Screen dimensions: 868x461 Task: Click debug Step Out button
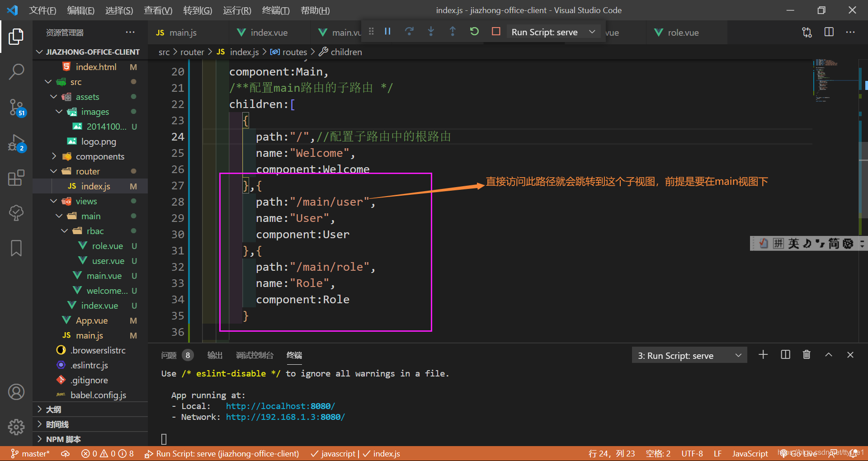pyautogui.click(x=453, y=31)
